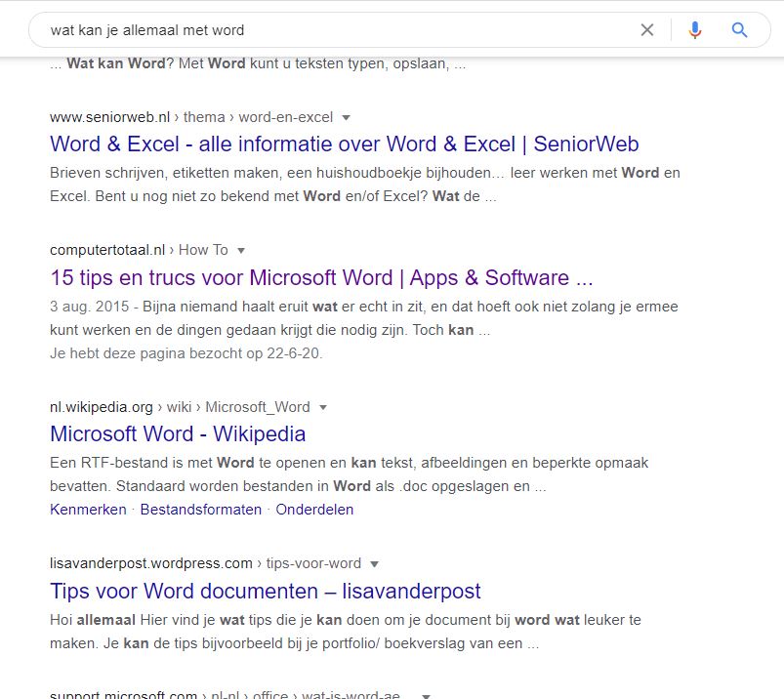Expand the arrow next to nl.wikipedia.org breadcrumb
Image resolution: width=784 pixels, height=699 pixels.
(323, 407)
